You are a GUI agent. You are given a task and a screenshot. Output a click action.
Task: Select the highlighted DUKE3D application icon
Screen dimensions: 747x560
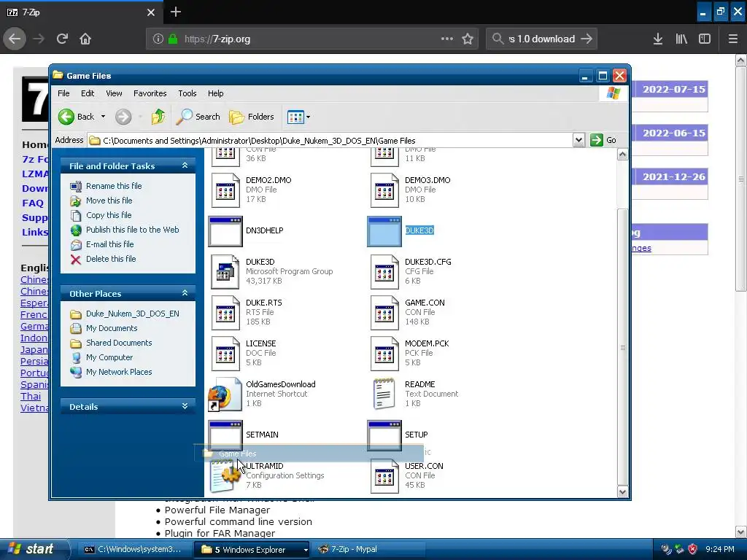tap(384, 231)
